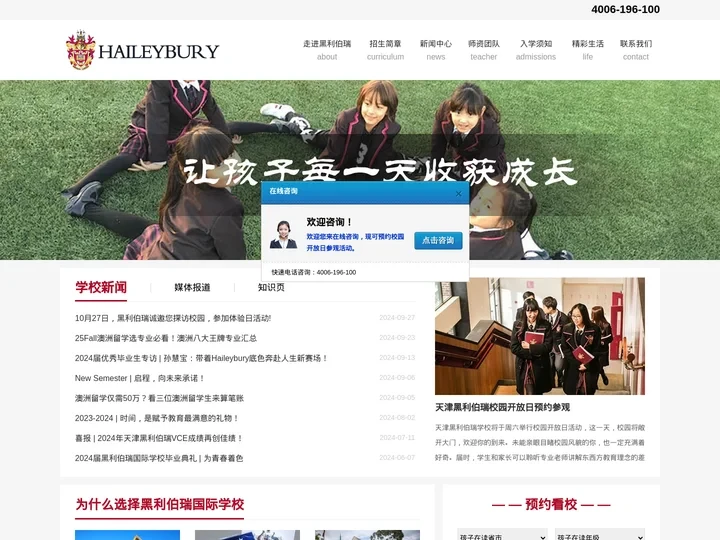
Task: Open the 师资团队 teacher menu
Action: [x=484, y=50]
